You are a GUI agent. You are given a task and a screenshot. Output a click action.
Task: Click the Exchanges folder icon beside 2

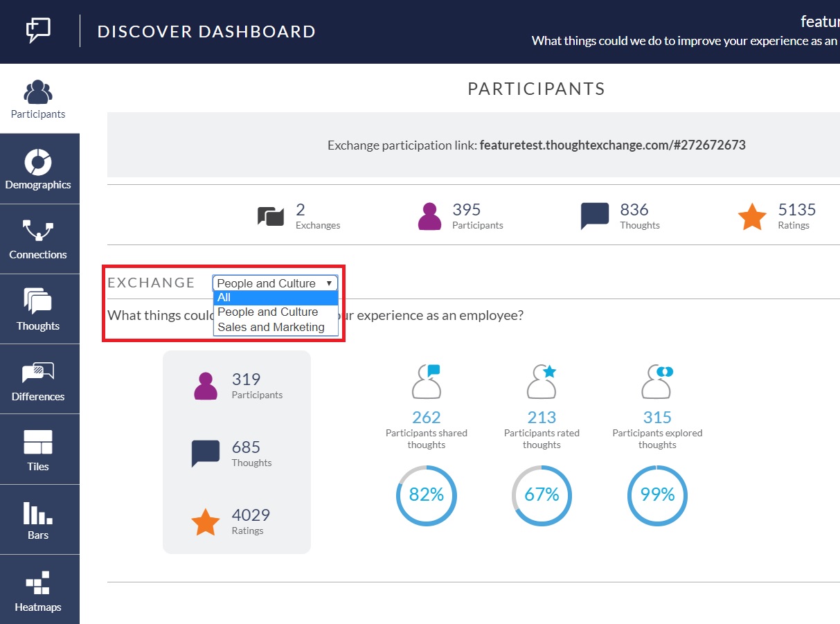click(271, 216)
